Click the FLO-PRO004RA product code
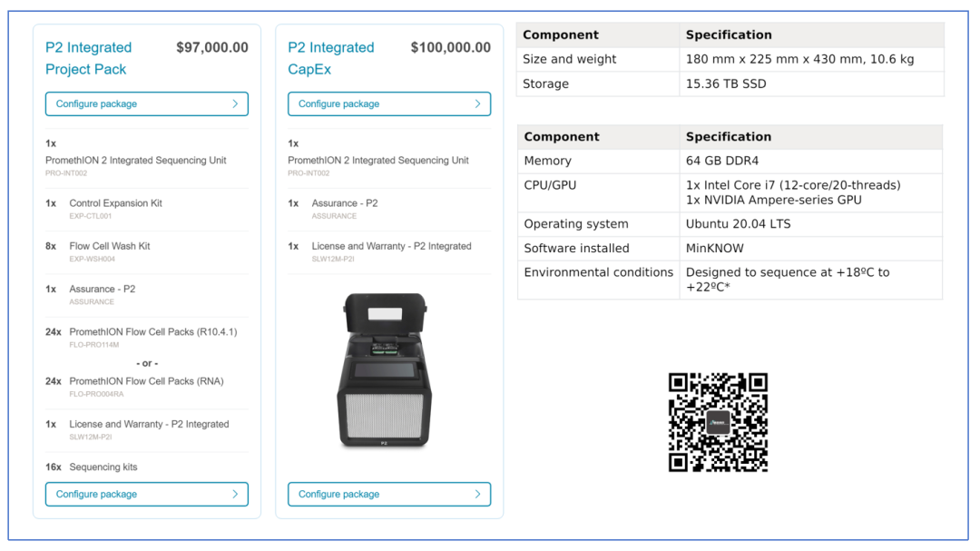 [97, 394]
